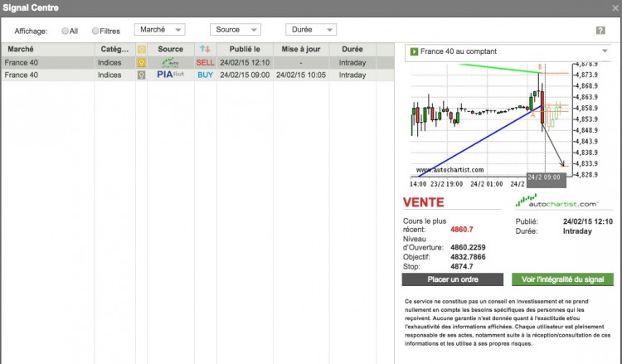Click the Autochartist source logo in the table
Screen dimensions: 622x364
click(x=170, y=63)
